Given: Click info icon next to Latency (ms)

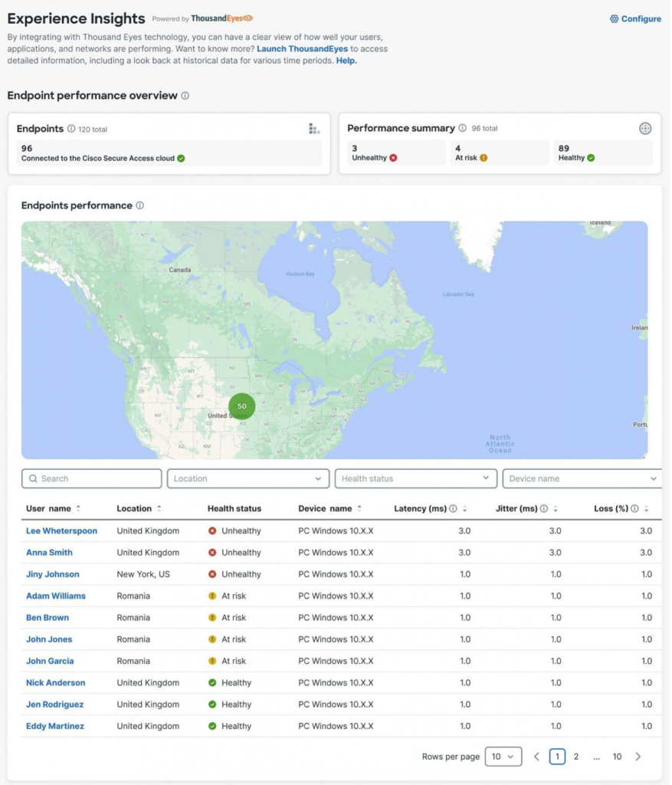Looking at the screenshot, I should 453,508.
